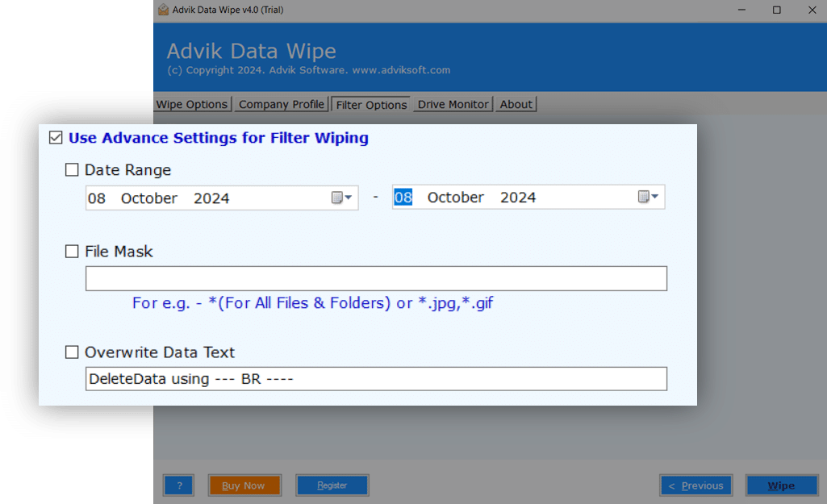Select the highlighted day 08 in end date
Image resolution: width=827 pixels, height=504 pixels.
[403, 198]
